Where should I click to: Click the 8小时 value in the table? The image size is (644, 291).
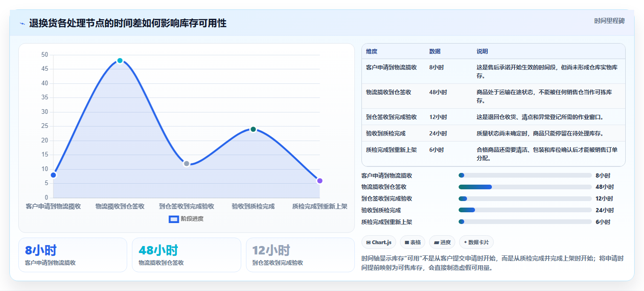tap(437, 67)
